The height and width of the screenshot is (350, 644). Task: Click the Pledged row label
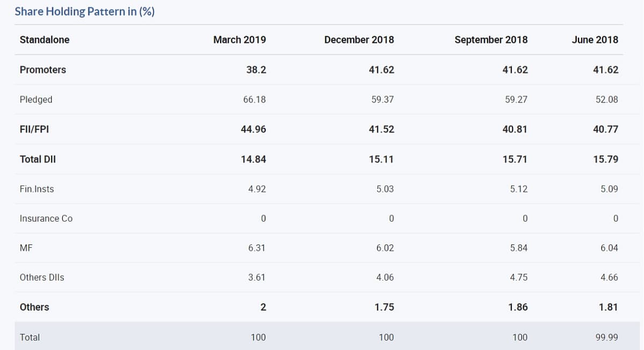(36, 100)
